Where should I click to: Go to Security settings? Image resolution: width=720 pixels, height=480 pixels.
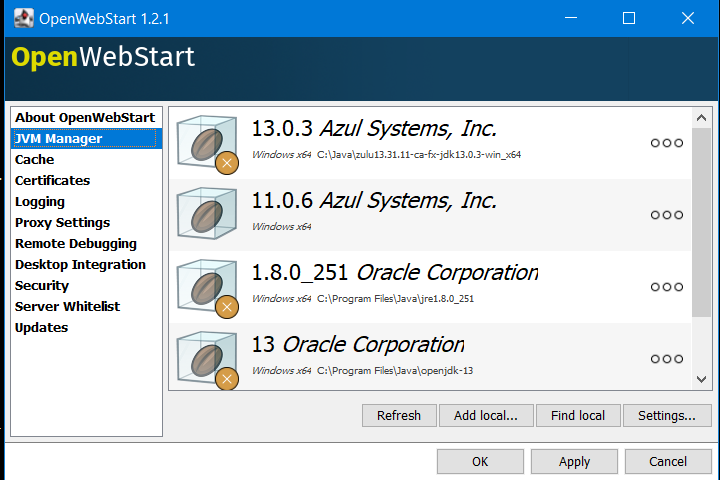pos(86,285)
